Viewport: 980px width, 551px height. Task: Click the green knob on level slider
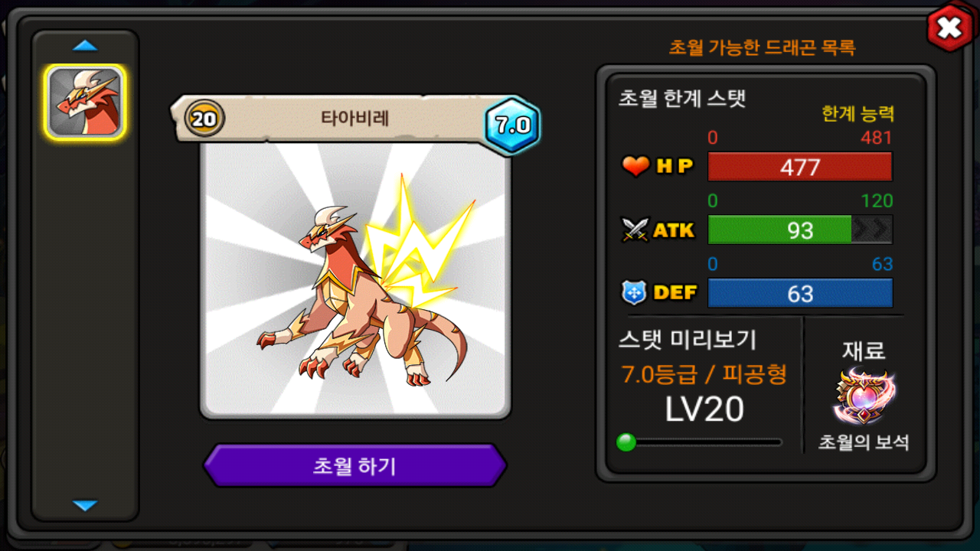tap(626, 442)
